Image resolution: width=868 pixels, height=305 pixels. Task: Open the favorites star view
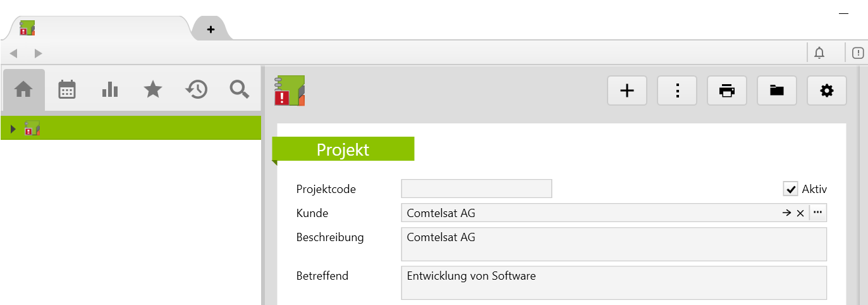point(153,90)
